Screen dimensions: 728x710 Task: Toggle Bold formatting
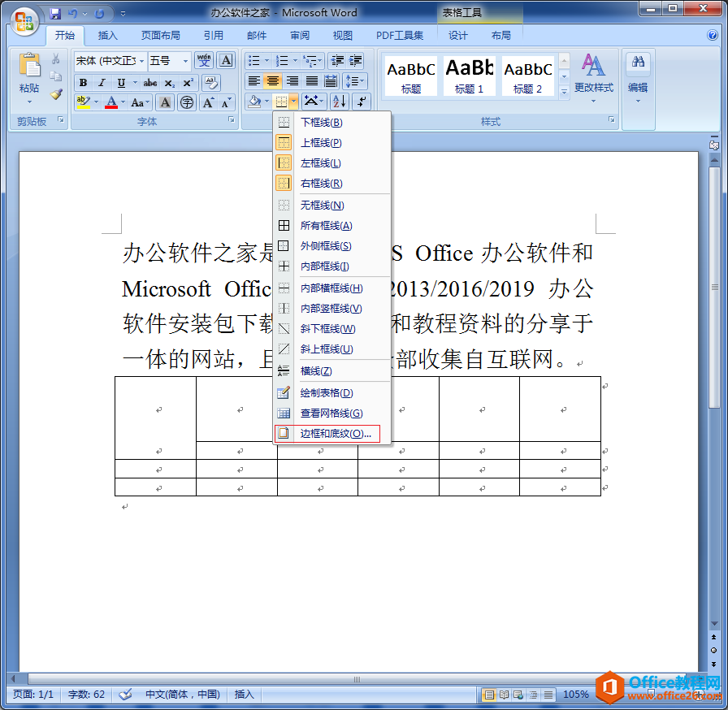(83, 83)
